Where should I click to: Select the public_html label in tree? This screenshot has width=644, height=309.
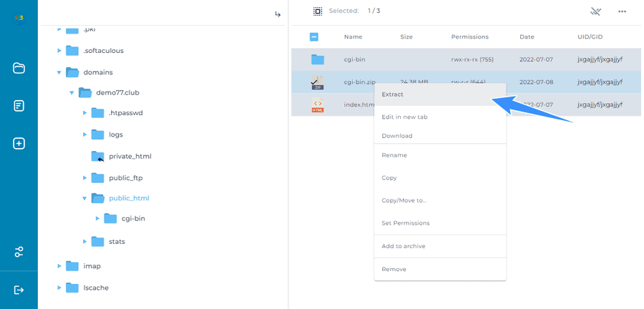(x=129, y=198)
